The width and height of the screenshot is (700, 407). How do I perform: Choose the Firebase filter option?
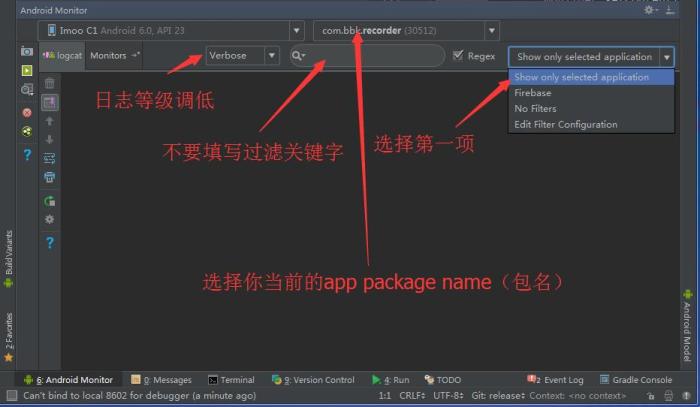click(591, 93)
